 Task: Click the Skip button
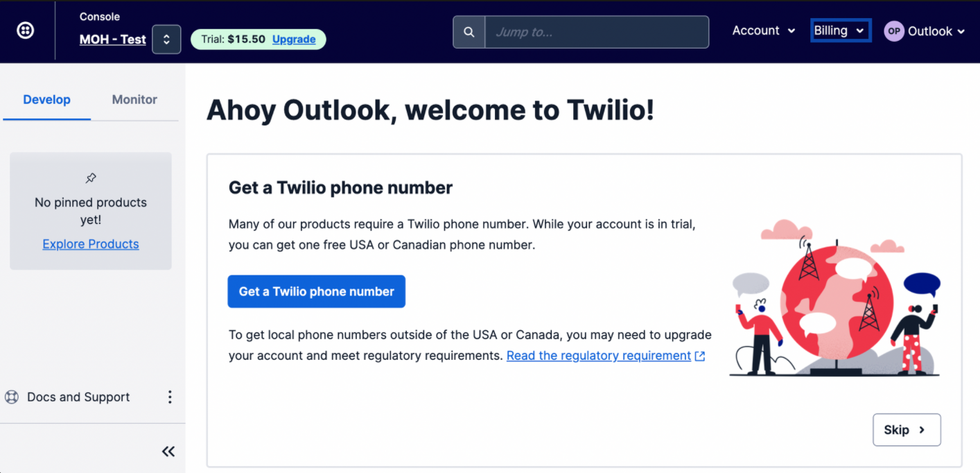907,430
